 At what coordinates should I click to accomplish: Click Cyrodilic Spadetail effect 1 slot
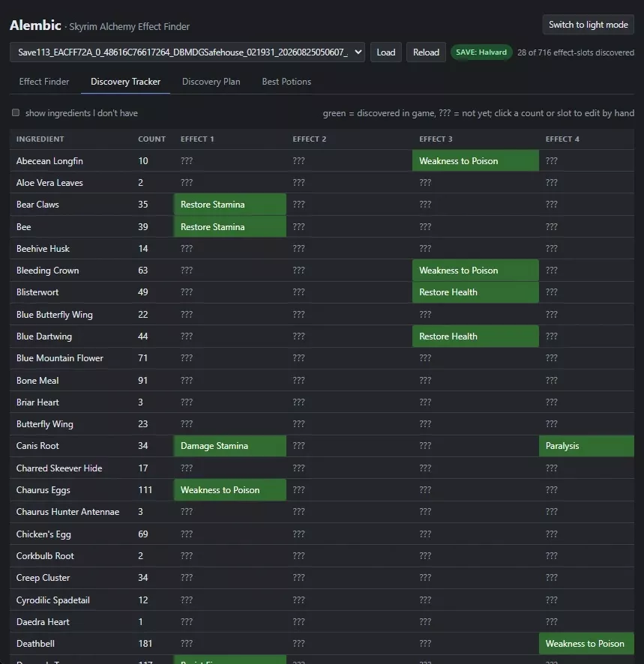187,600
